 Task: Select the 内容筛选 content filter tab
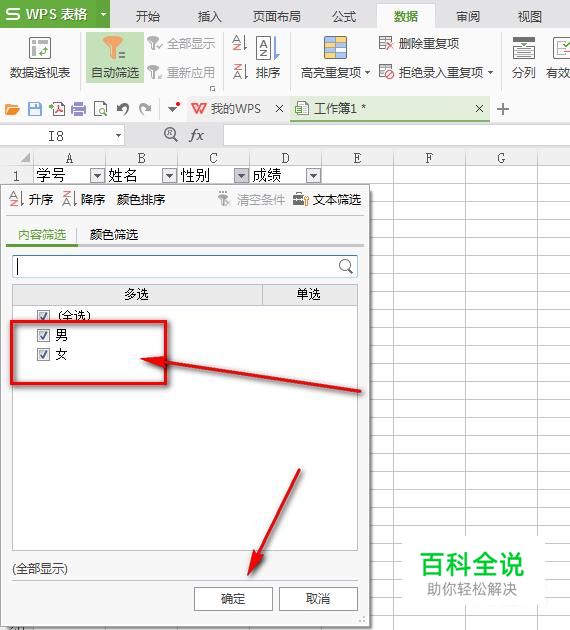[x=42, y=234]
